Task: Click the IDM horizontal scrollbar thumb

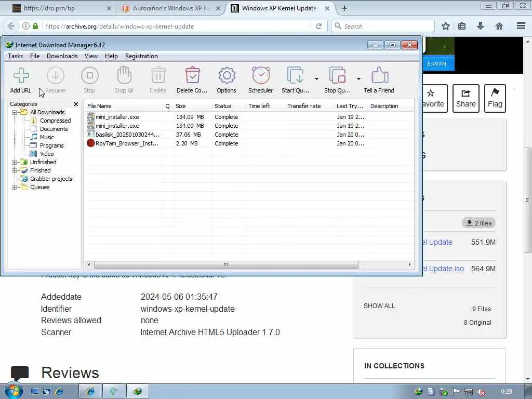Action: click(226, 264)
